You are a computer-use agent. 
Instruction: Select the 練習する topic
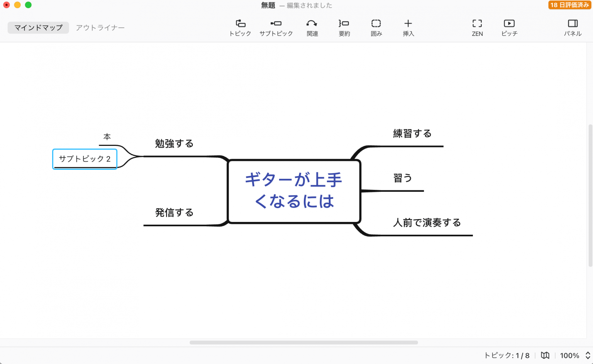pyautogui.click(x=412, y=134)
